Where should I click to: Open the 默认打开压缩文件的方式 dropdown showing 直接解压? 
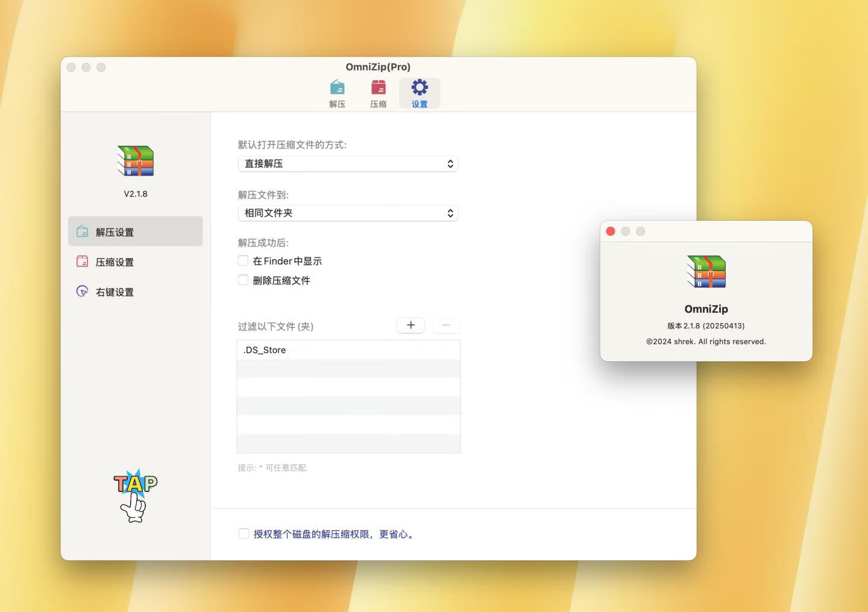coord(348,164)
